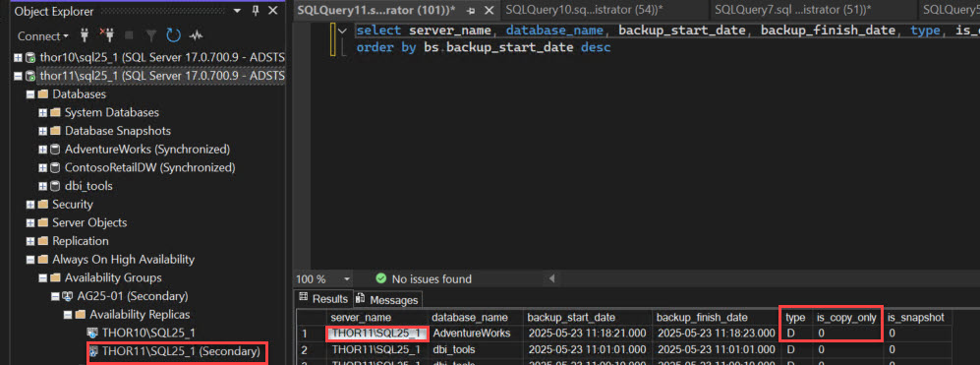The image size is (980, 365).
Task: Expand the System Databases folder
Action: (42, 113)
